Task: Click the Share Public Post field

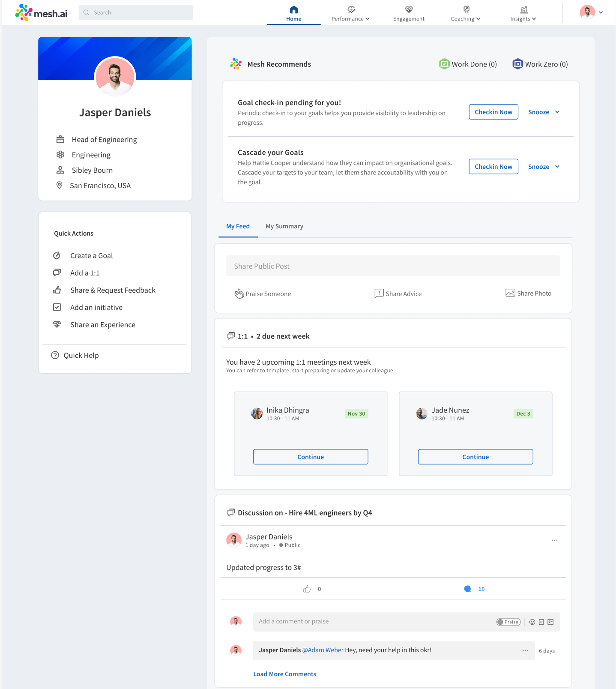Action: click(x=393, y=266)
